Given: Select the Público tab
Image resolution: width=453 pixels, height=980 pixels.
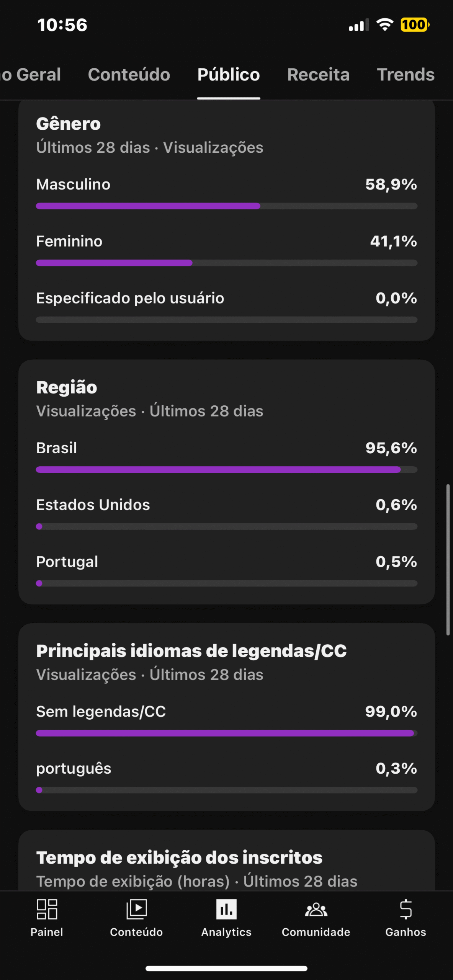Looking at the screenshot, I should tap(229, 75).
